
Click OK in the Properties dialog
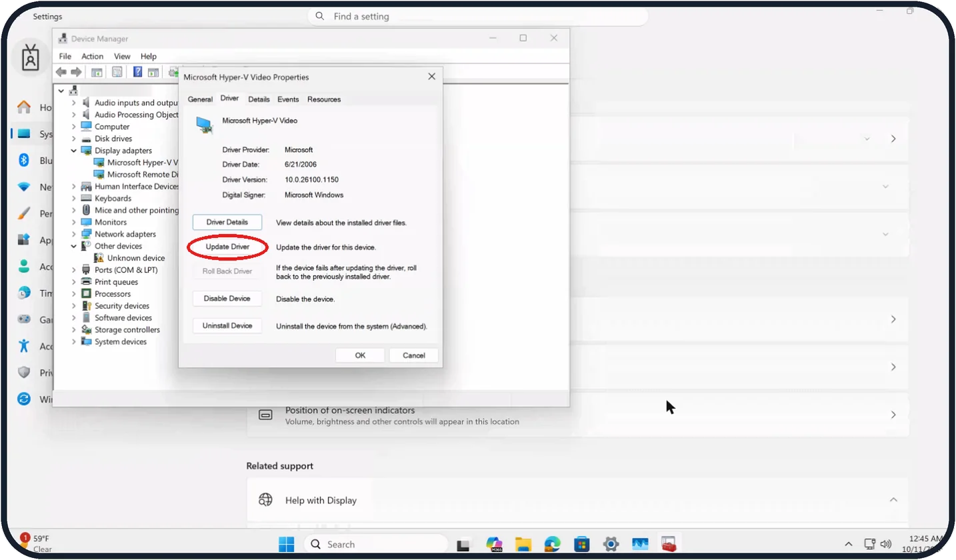(x=360, y=355)
